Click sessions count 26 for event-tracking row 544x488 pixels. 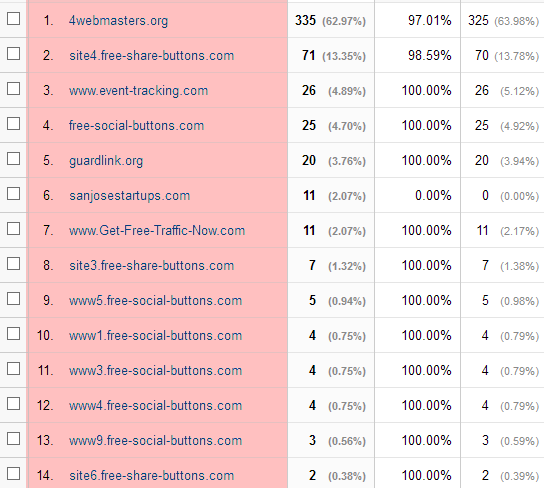point(309,91)
